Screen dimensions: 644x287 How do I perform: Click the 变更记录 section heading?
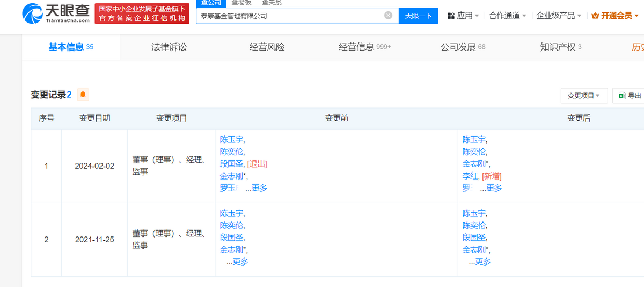51,95
